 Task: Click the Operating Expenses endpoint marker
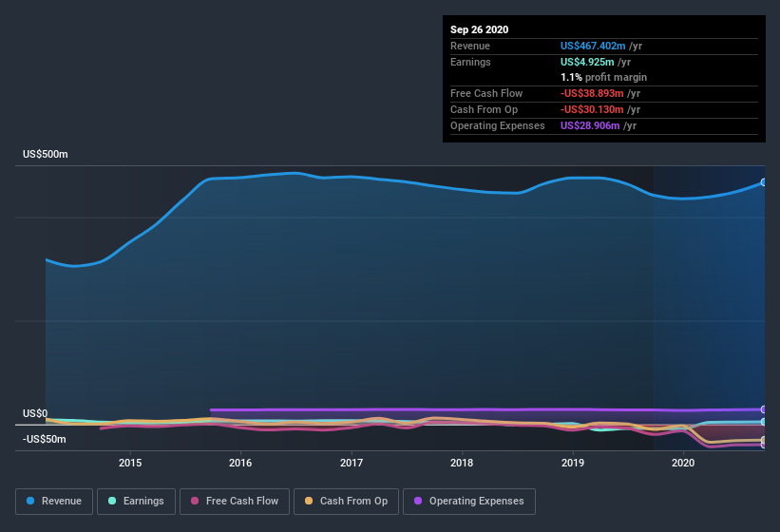point(764,409)
